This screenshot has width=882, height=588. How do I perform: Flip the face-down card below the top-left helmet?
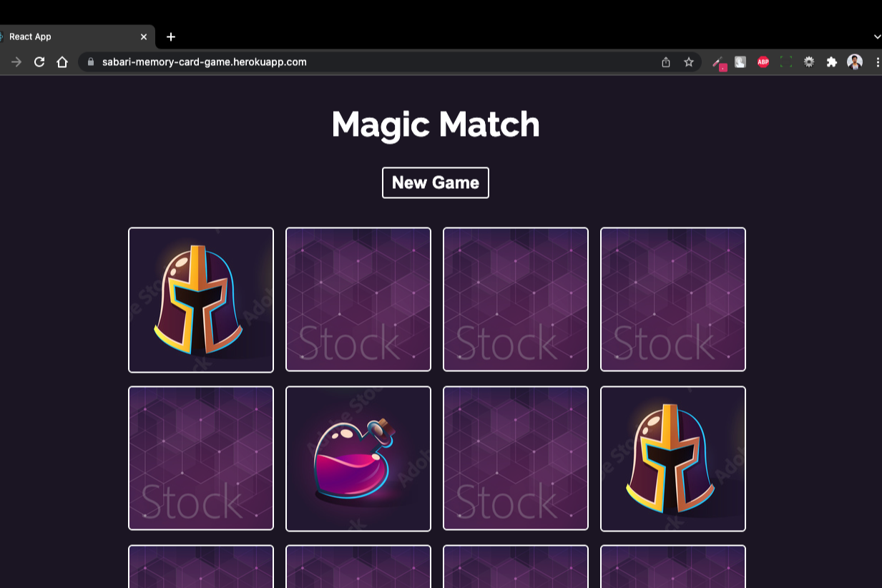tap(201, 459)
